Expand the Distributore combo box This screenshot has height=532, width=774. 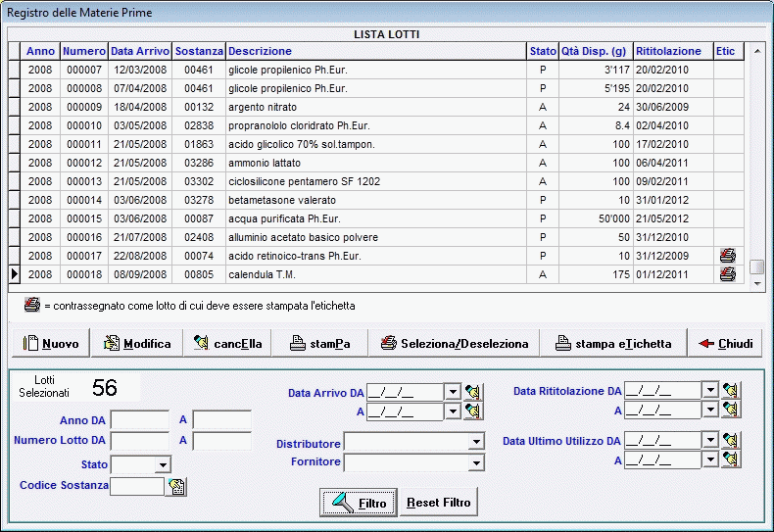click(x=476, y=442)
